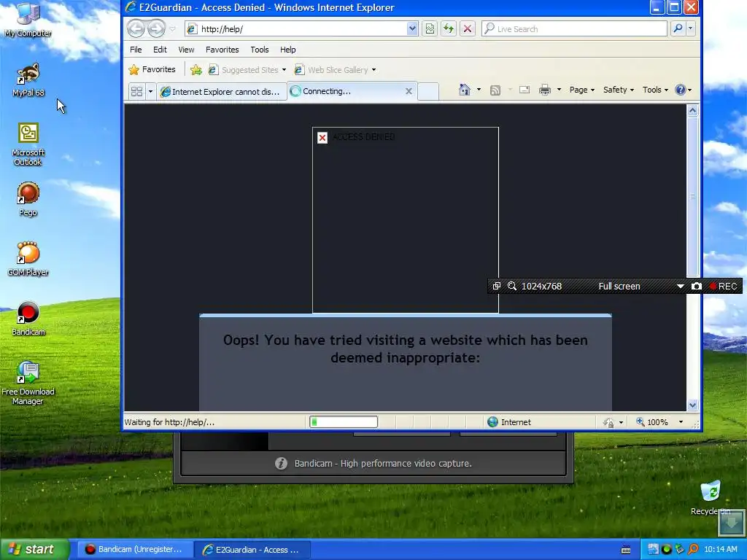747x560 pixels.
Task: Close the Connecting... tab
Action: pyautogui.click(x=409, y=91)
